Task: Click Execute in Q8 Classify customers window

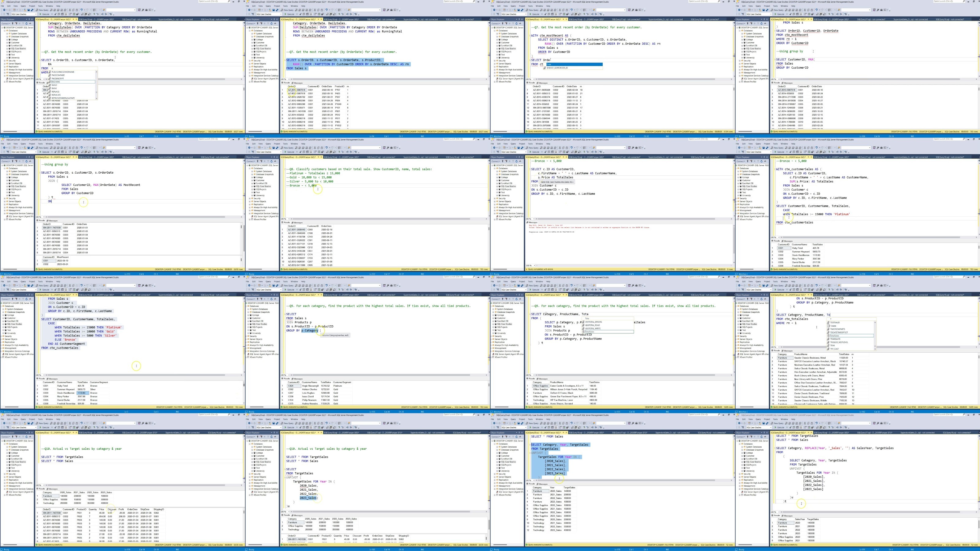Action: 290,152
